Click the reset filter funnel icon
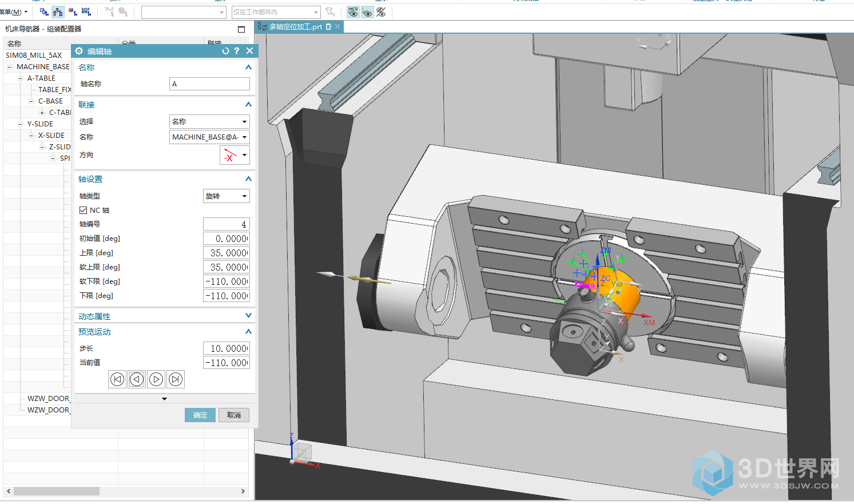This screenshot has width=854, height=504. pos(330,12)
